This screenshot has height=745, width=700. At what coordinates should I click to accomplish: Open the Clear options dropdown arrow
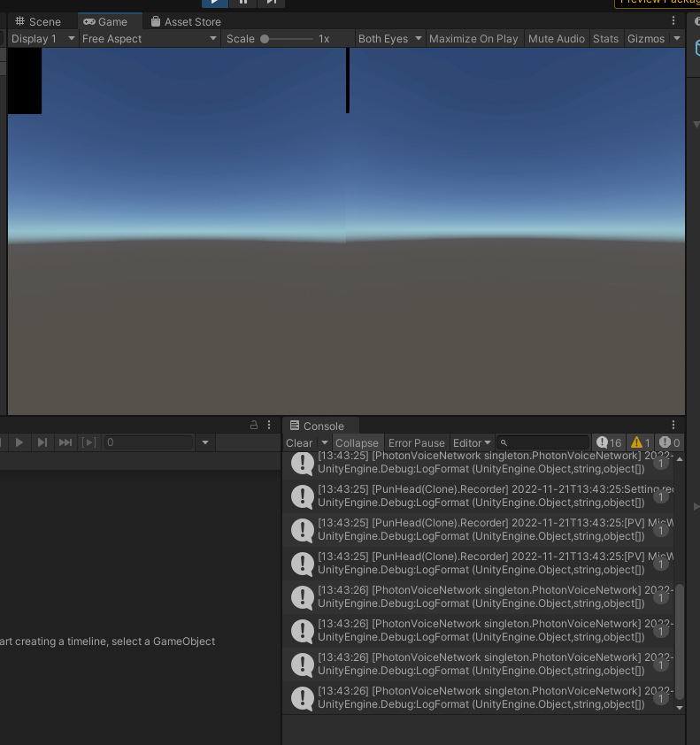coord(325,442)
